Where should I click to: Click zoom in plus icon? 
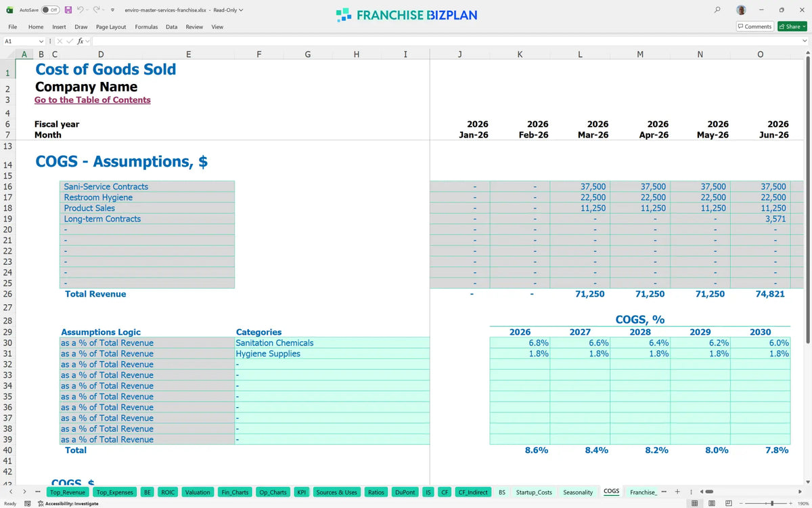coord(790,503)
